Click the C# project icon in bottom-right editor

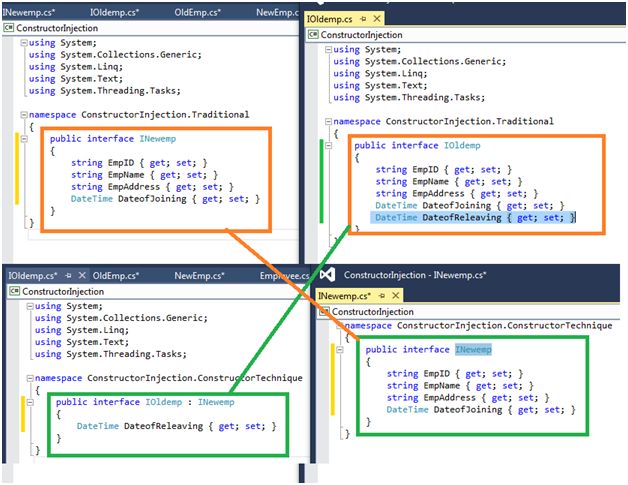click(x=324, y=311)
